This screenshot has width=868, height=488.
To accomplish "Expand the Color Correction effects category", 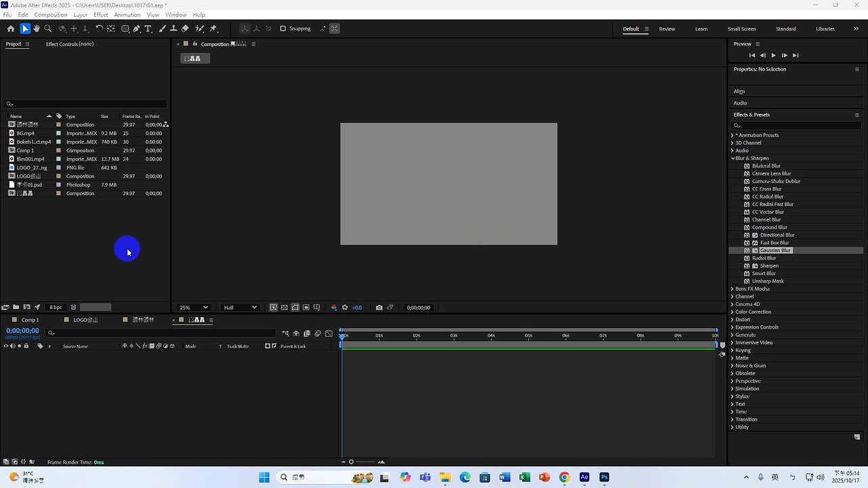I will tap(755, 311).
